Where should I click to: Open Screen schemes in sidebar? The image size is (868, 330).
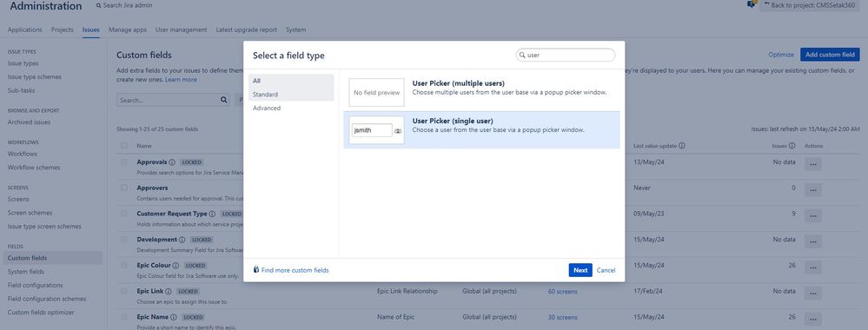click(30, 213)
